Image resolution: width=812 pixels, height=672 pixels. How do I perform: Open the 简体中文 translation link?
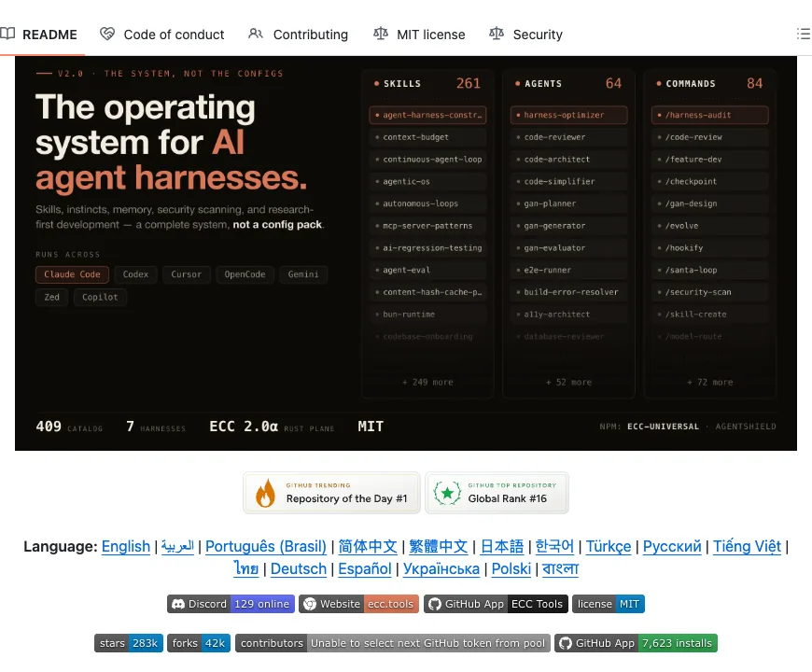[x=368, y=546]
